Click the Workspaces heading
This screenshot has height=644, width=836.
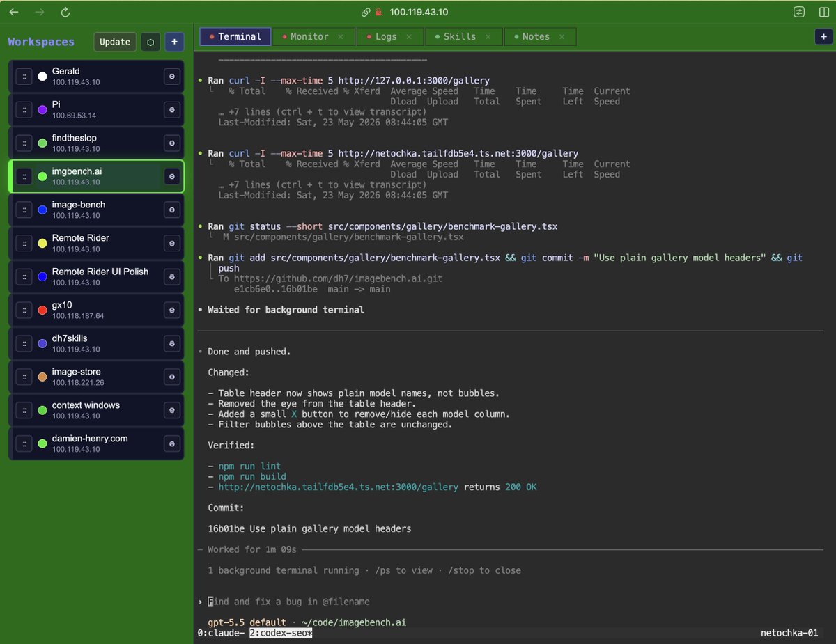41,42
